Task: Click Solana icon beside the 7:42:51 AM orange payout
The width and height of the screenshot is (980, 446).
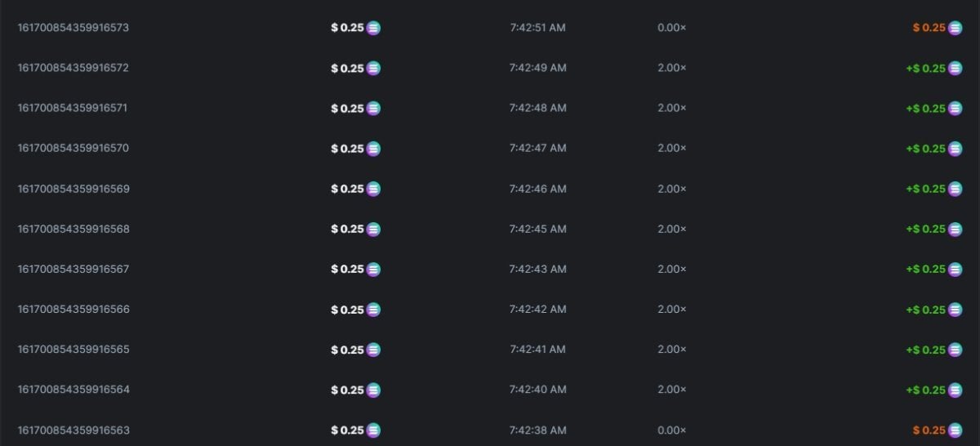Action: coord(955,28)
